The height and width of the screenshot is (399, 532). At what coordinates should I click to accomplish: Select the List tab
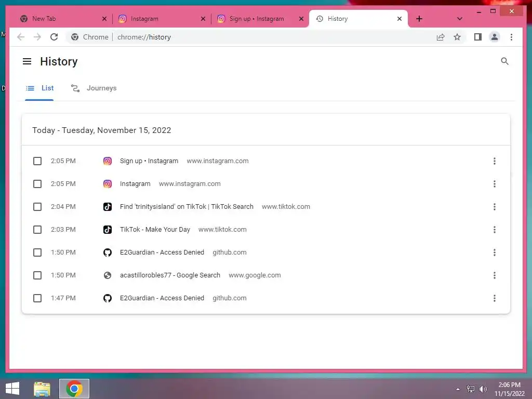(39, 88)
